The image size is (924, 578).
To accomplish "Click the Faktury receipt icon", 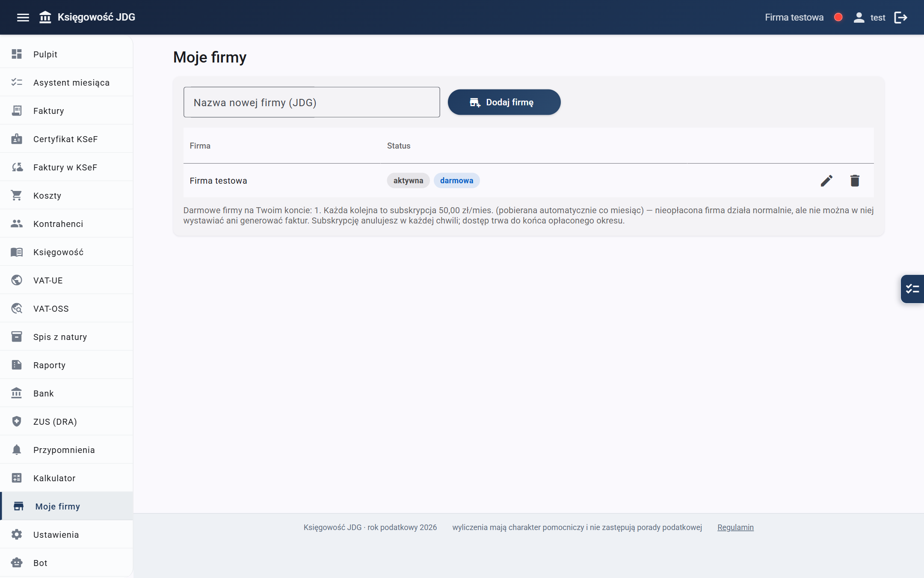I will click(x=17, y=110).
